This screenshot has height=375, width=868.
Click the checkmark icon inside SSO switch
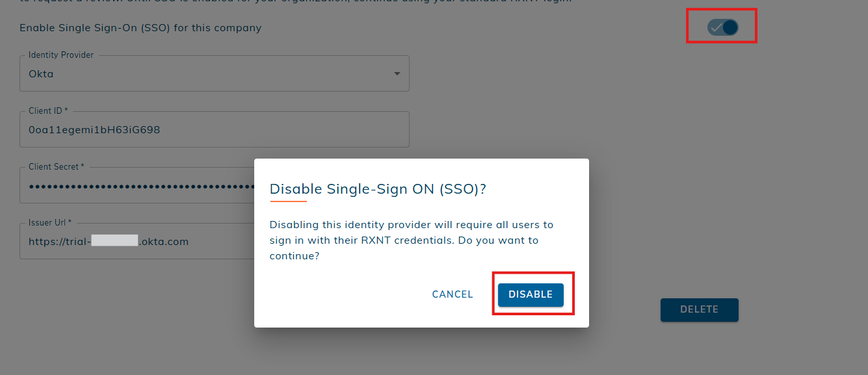point(716,27)
